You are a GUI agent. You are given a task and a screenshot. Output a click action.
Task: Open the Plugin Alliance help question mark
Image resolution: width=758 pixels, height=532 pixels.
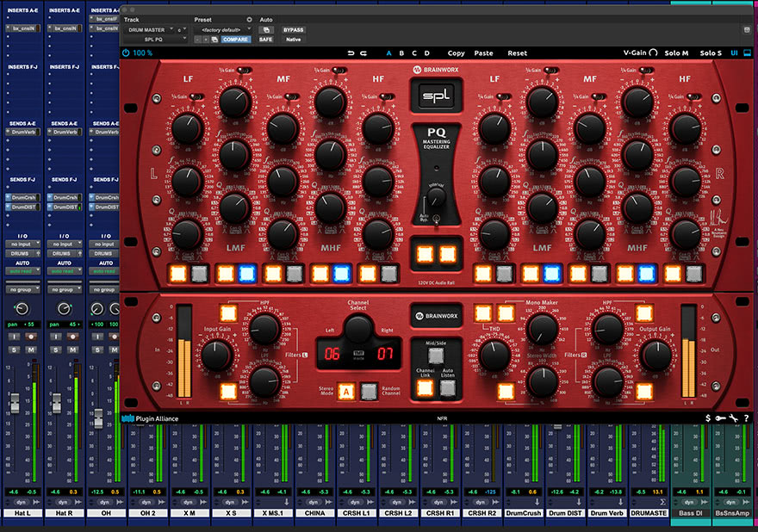click(x=747, y=418)
